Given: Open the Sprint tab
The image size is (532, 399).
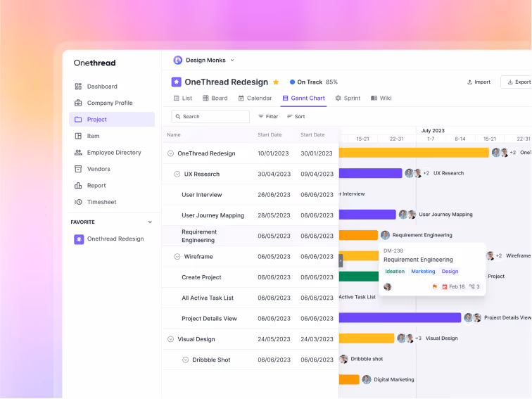Looking at the screenshot, I should point(348,99).
